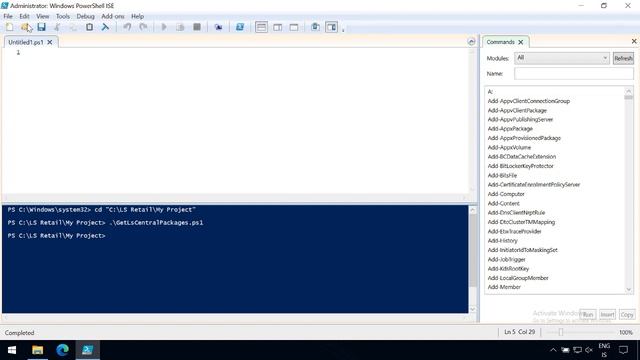This screenshot has height=360, width=640.
Task: Open the File menu
Action: pyautogui.click(x=8, y=16)
